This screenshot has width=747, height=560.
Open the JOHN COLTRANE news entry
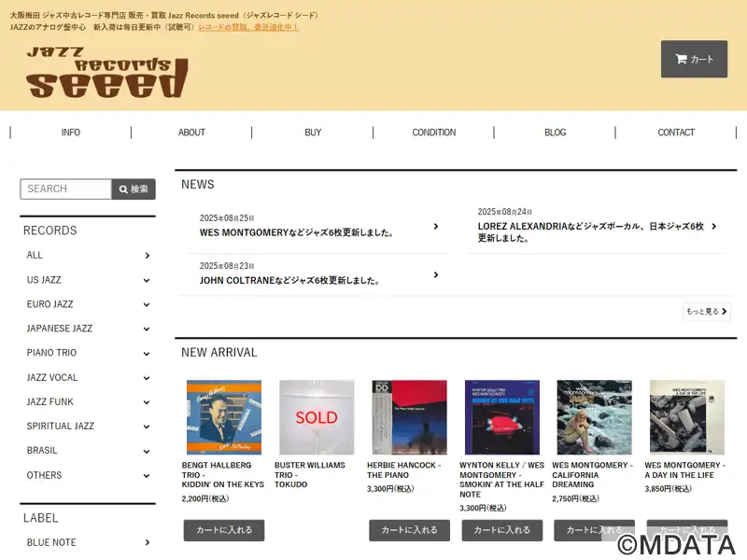click(289, 281)
